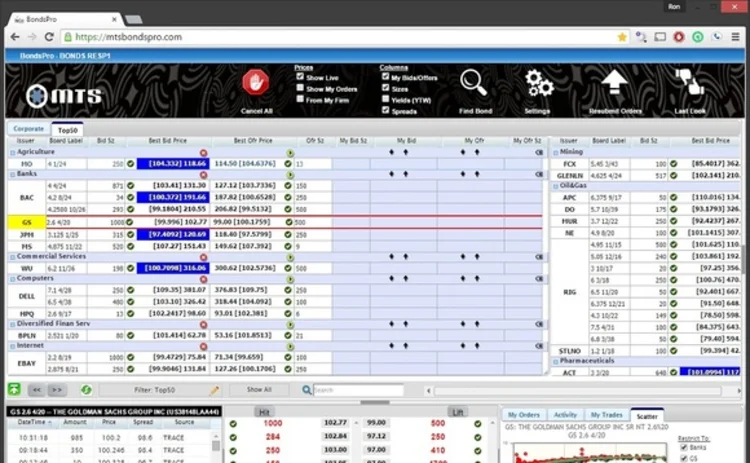Click the green refresh icon in filter bar
Image resolution: width=750 pixels, height=463 pixels.
tap(86, 390)
